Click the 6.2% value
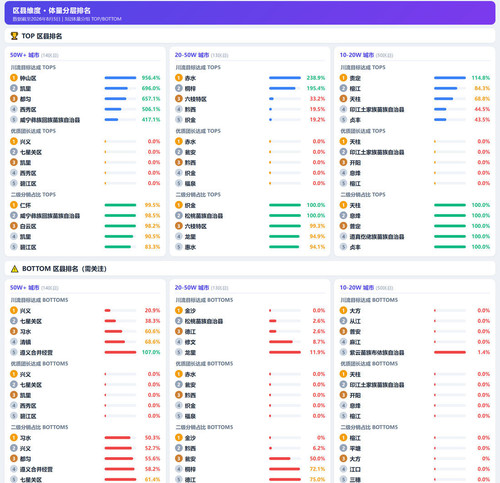This screenshot has width=500, height=483. coord(319,448)
